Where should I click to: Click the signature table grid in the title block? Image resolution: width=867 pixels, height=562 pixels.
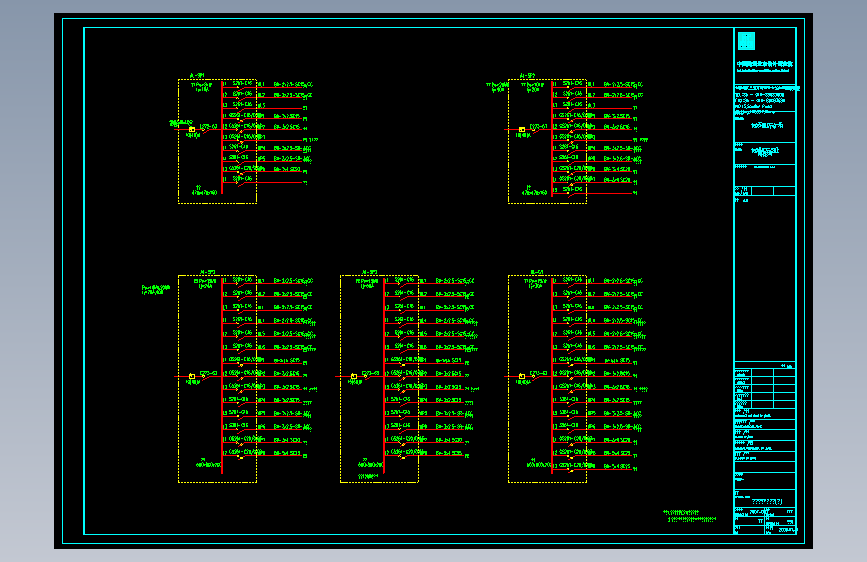[x=765, y=389]
